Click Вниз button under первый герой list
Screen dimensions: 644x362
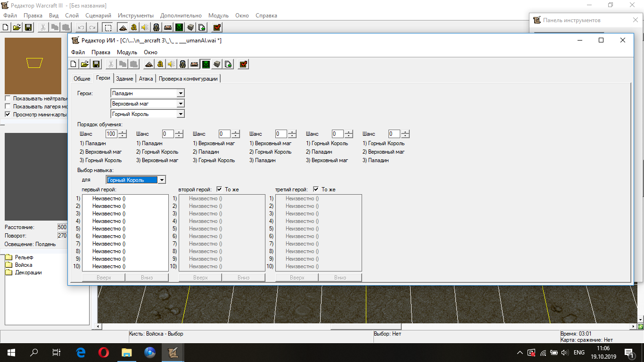click(147, 278)
